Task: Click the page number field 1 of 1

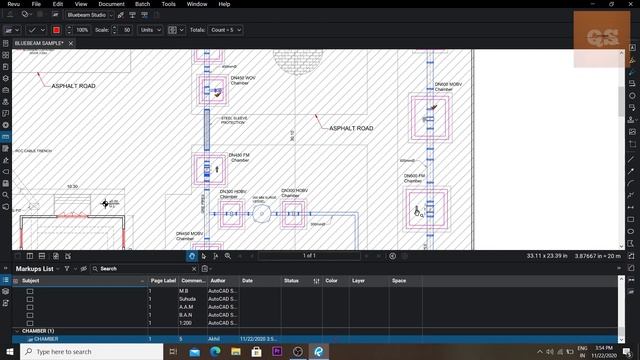Action: tap(309, 256)
